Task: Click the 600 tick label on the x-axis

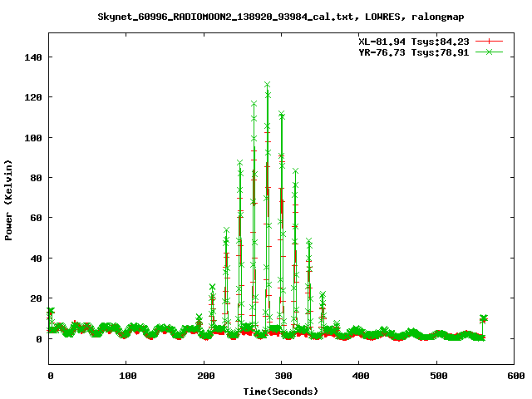Action: (x=513, y=377)
